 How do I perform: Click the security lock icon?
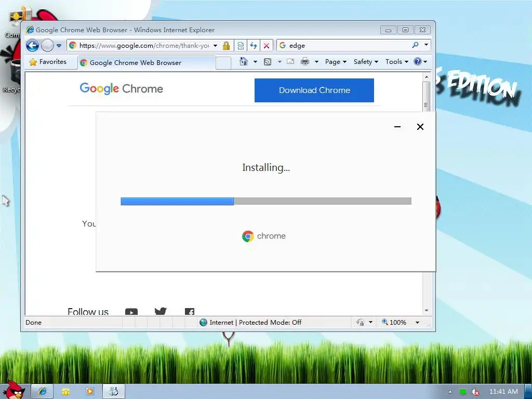(x=227, y=46)
